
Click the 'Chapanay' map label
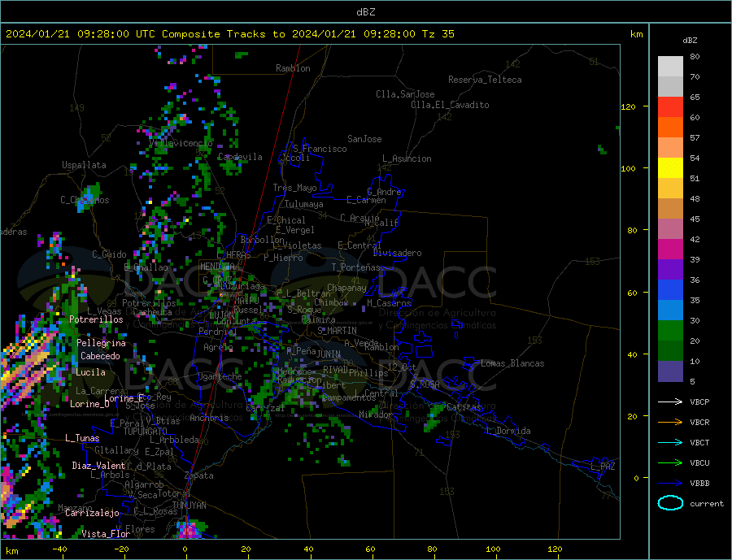pos(346,288)
